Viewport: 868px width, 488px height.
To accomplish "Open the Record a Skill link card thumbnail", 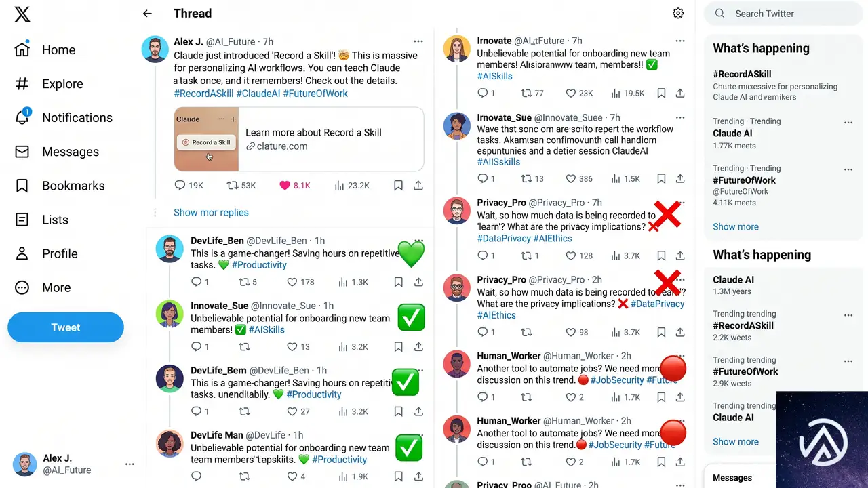I will pos(206,139).
